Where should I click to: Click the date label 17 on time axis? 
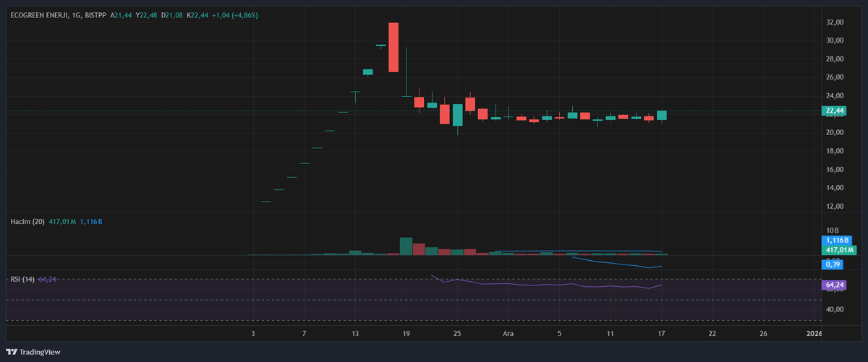662,334
